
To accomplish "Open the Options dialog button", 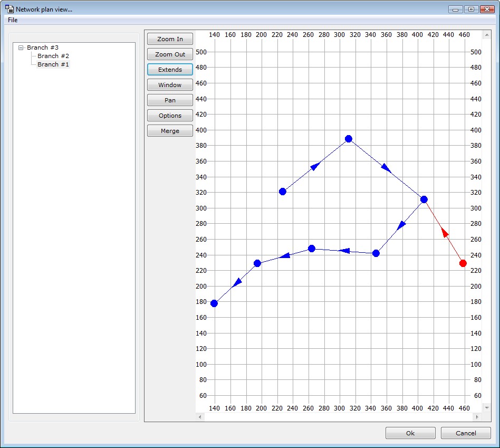I will (x=170, y=116).
